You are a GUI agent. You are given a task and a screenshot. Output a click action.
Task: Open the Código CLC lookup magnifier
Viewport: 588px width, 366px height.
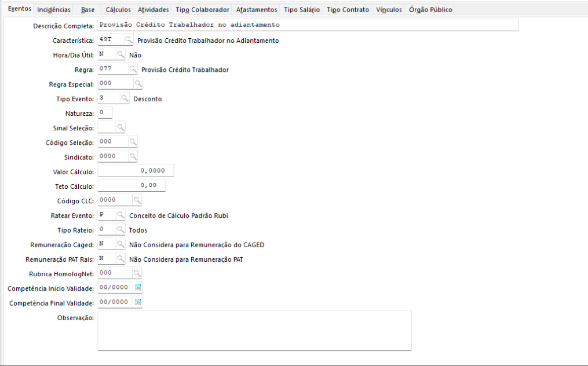click(137, 200)
